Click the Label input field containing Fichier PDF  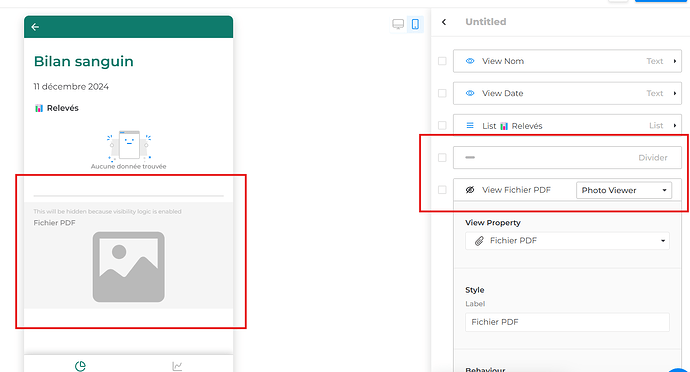click(567, 322)
